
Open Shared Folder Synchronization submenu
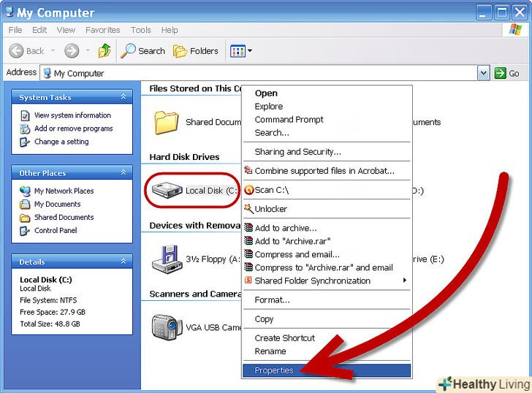coord(327,281)
